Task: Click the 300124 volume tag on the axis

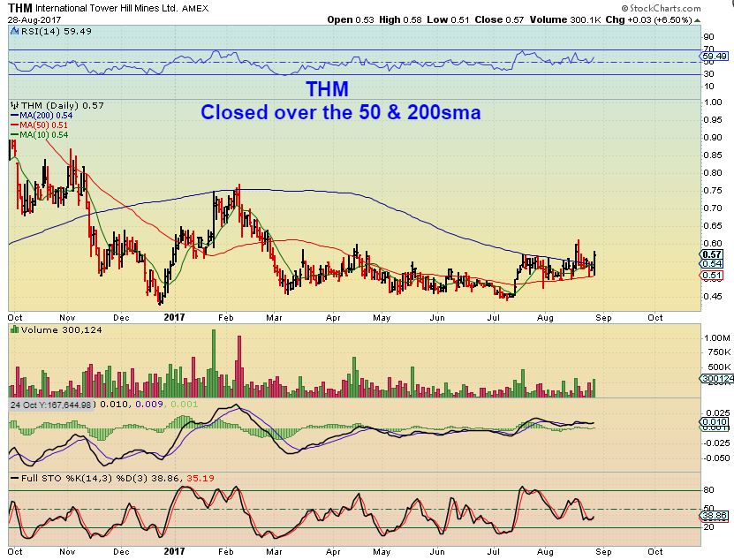Action: (x=716, y=378)
